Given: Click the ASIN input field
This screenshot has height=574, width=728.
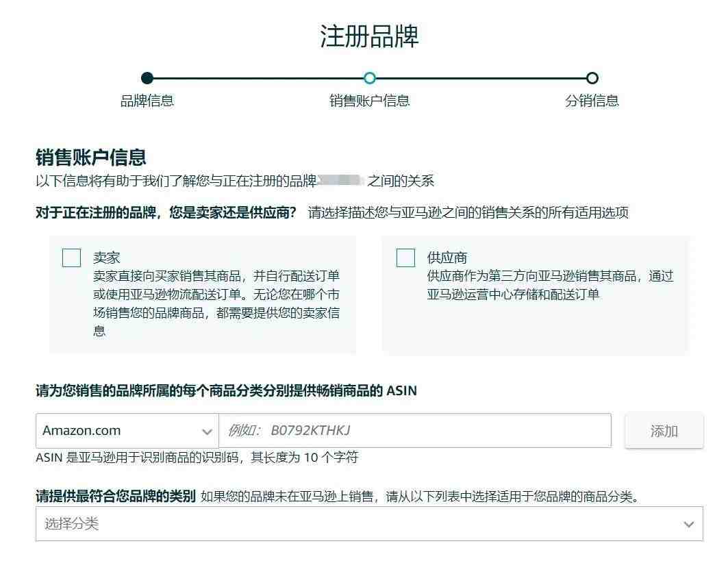Looking at the screenshot, I should [x=415, y=430].
